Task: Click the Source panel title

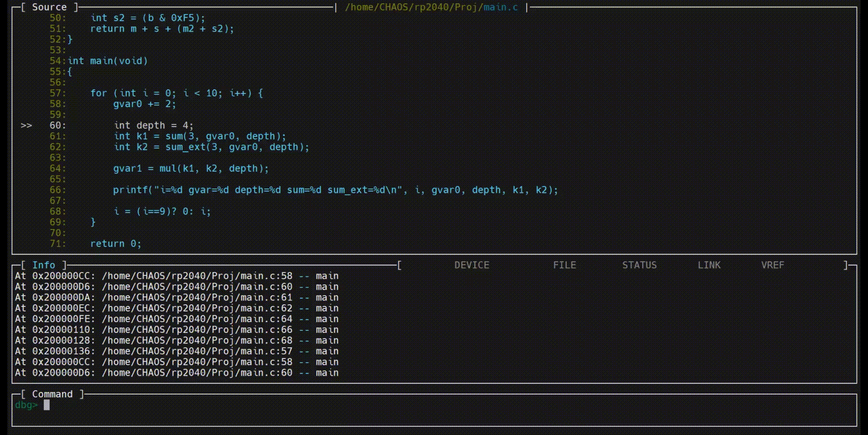Action: (49, 7)
